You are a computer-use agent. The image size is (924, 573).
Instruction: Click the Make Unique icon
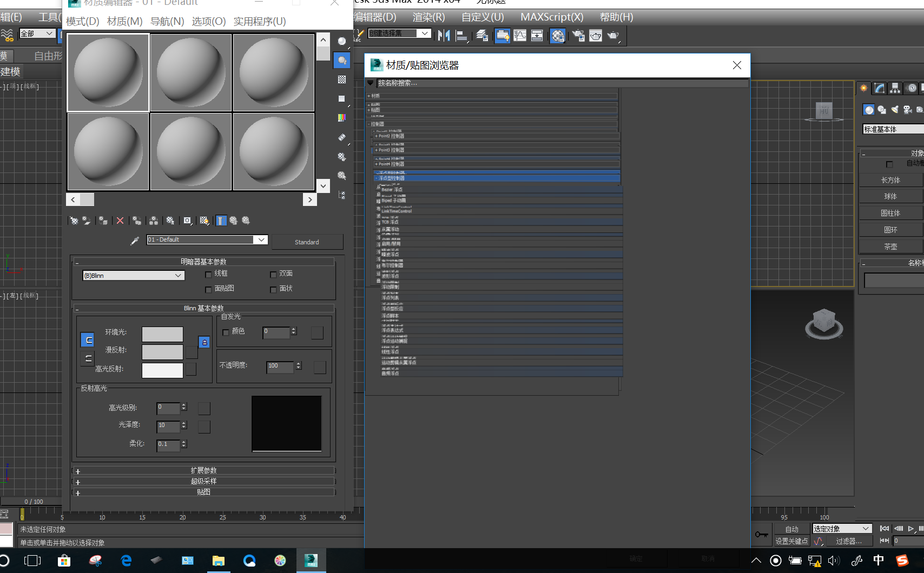154,221
